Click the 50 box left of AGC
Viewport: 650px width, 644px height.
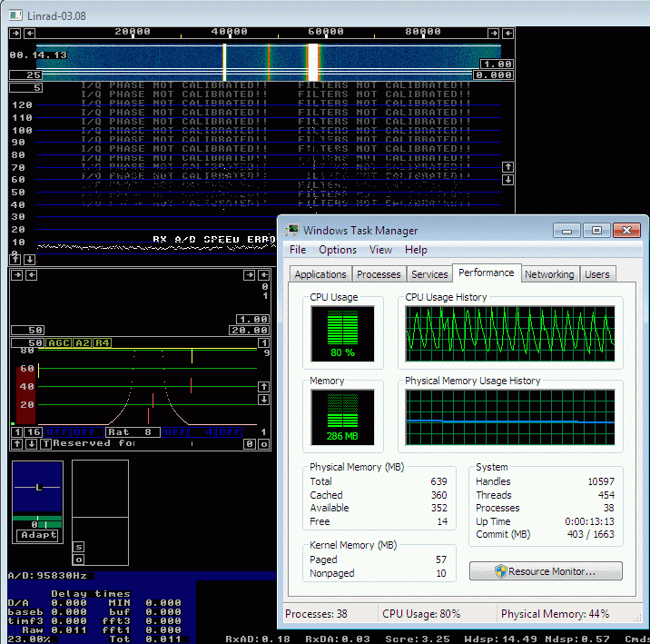pos(27,343)
